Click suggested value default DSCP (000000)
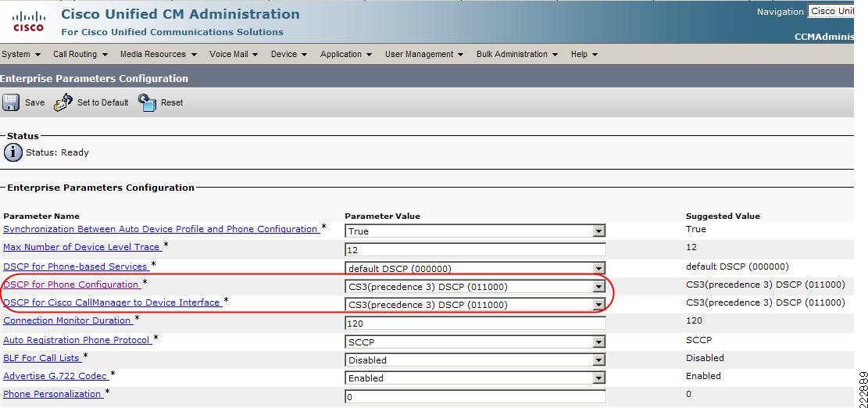Screen dimensions: 868x408 tap(738, 267)
